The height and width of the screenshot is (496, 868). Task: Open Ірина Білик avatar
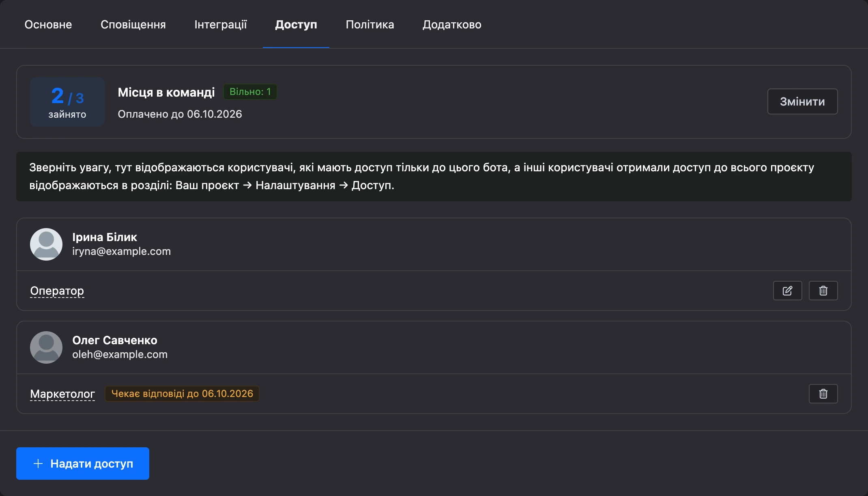point(46,244)
